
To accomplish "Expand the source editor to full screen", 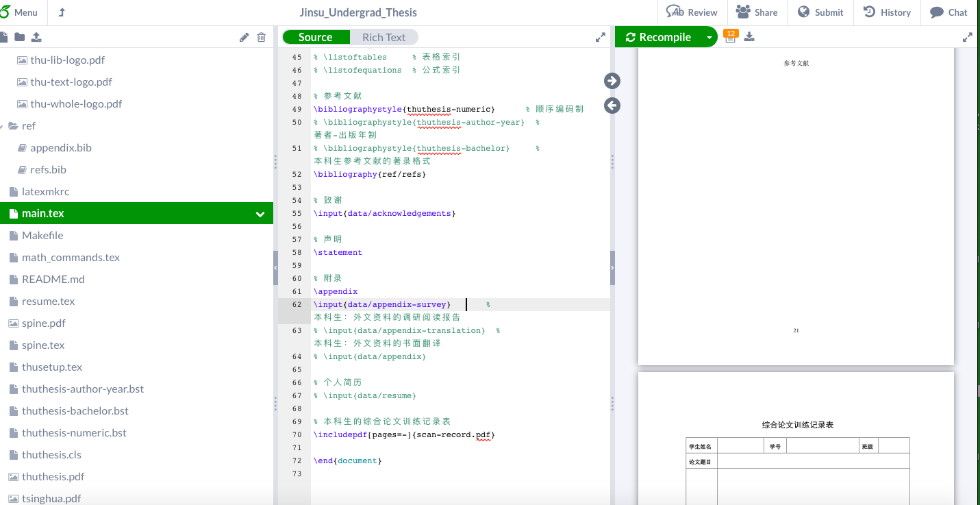I will point(601,37).
